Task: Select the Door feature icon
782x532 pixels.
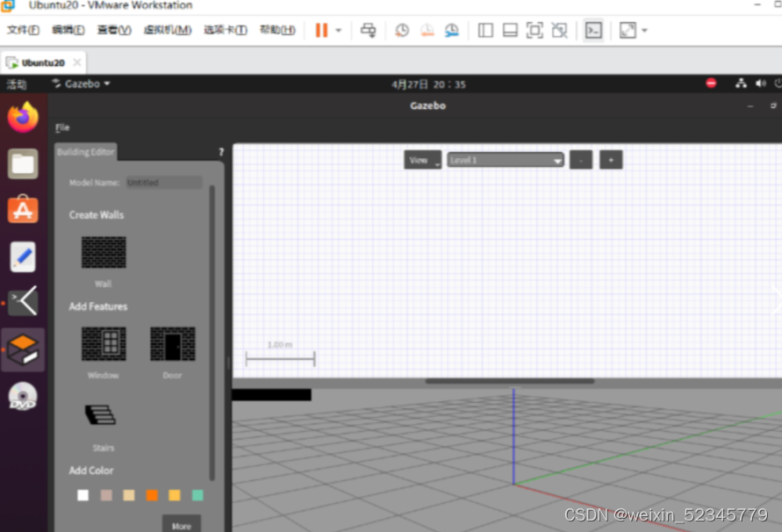Action: point(173,344)
